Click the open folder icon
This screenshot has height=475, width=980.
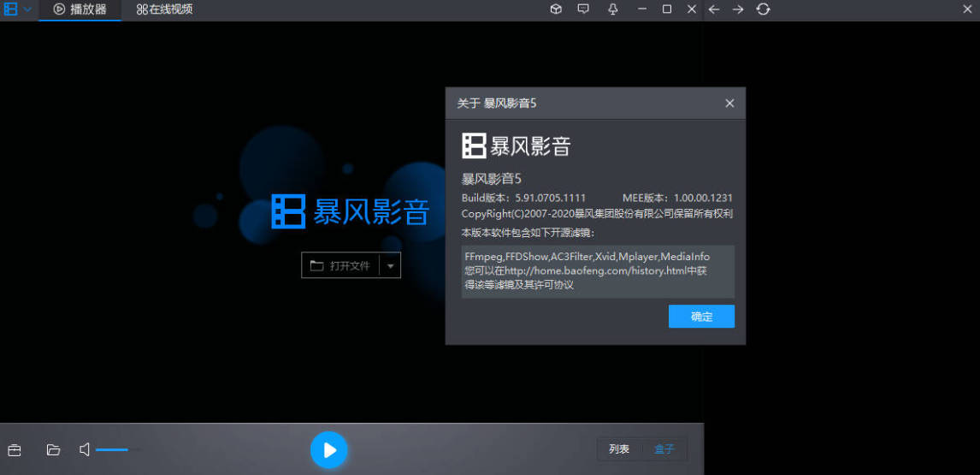[x=53, y=449]
